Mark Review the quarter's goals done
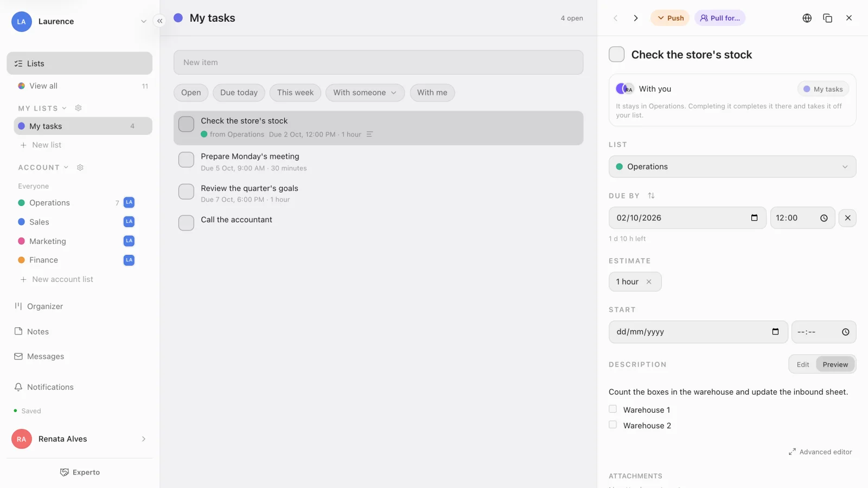This screenshot has width=868, height=488. [x=187, y=191]
